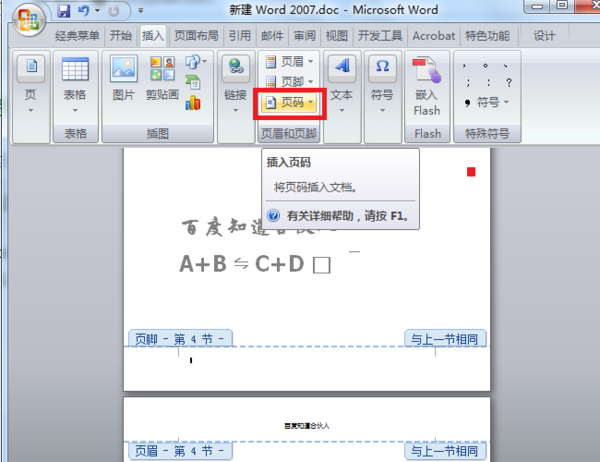
Task: Switch to the 开始 tab
Action: click(x=121, y=36)
